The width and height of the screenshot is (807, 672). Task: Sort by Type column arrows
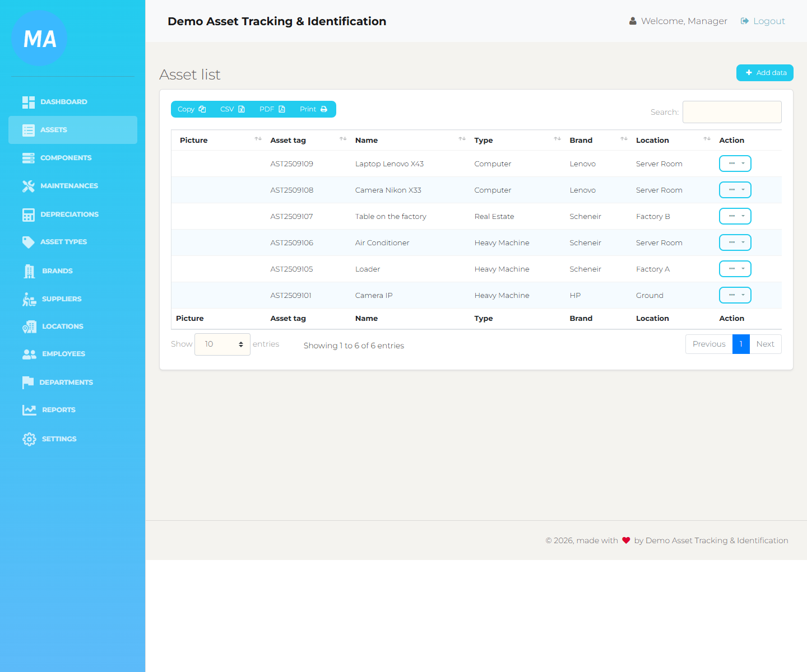(557, 139)
